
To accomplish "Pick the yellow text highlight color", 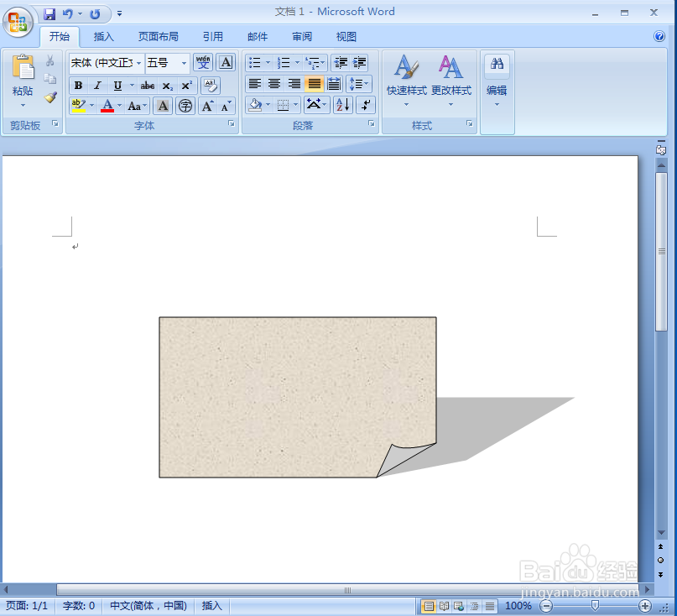I will point(79,106).
